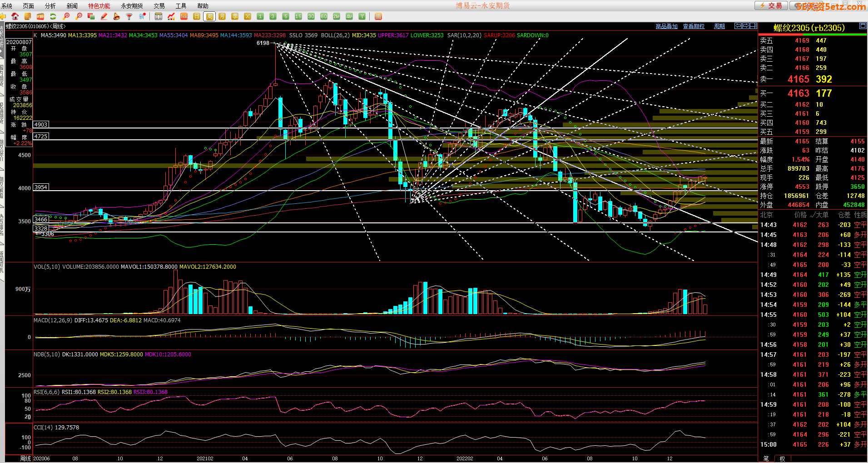Click the 商品叠加 link
Image resolution: width=868 pixels, height=463 pixels.
pos(666,26)
